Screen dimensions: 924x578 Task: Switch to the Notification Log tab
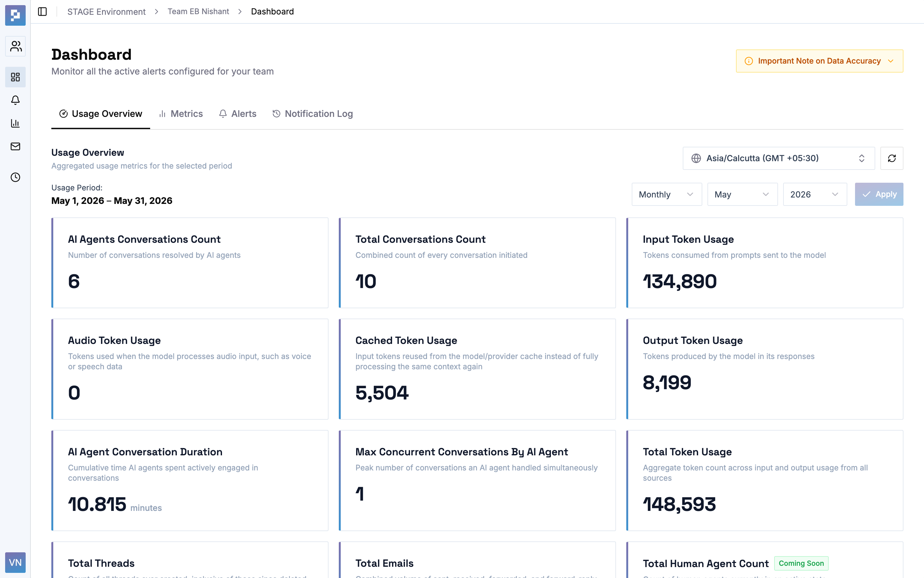(312, 114)
